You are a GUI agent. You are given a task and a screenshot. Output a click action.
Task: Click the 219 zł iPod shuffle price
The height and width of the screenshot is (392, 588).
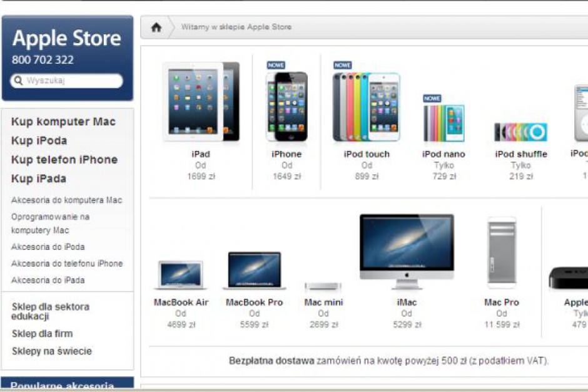click(x=521, y=177)
